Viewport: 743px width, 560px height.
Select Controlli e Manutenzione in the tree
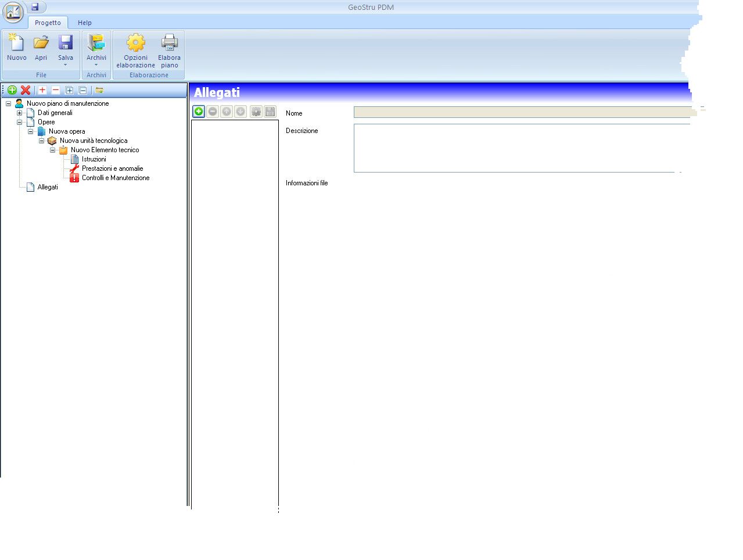[x=116, y=178]
